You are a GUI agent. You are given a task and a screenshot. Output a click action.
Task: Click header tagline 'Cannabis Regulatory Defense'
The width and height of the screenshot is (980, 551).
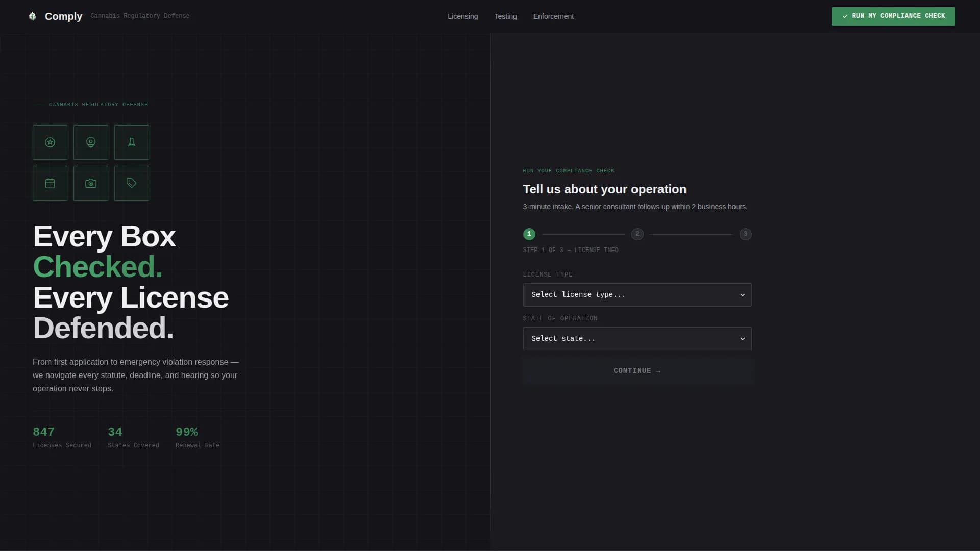click(140, 16)
